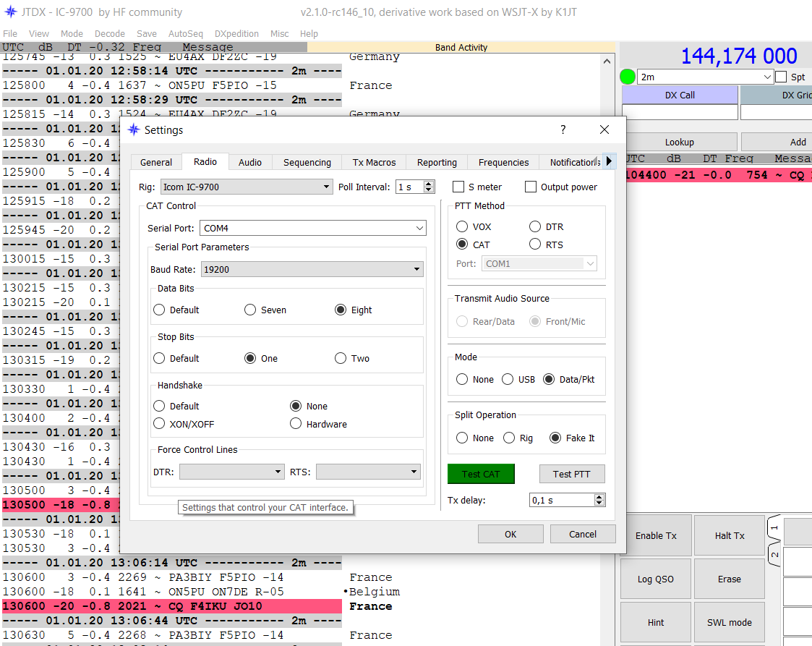
Task: Open the View menu
Action: point(39,34)
